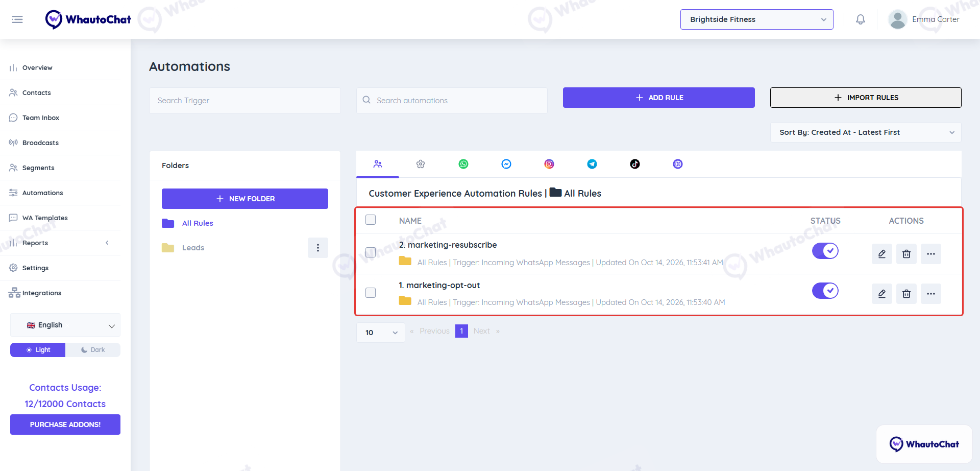Check the marketing-resubscribe row checkbox
The width and height of the screenshot is (980, 471).
tap(371, 252)
